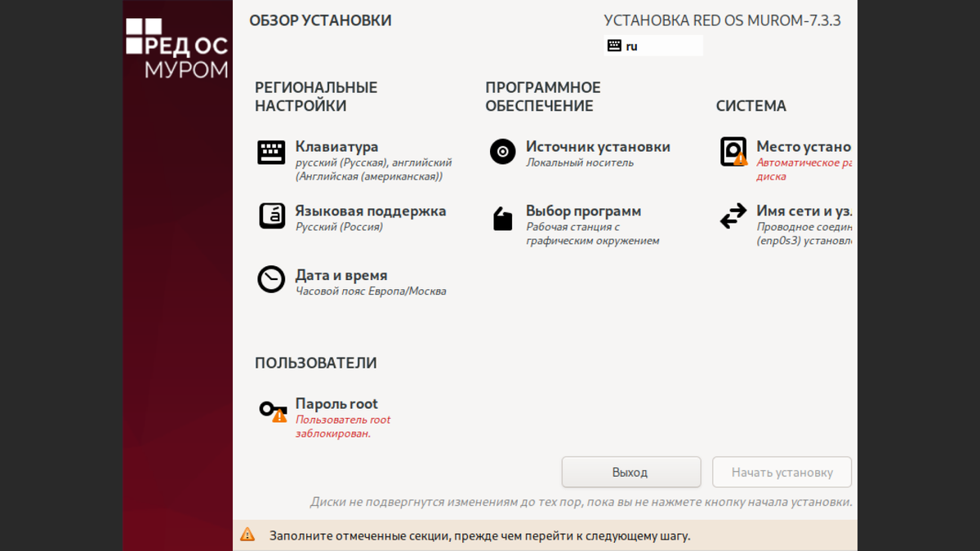
Task: Open the Источник установки disc icon
Action: coord(502,152)
